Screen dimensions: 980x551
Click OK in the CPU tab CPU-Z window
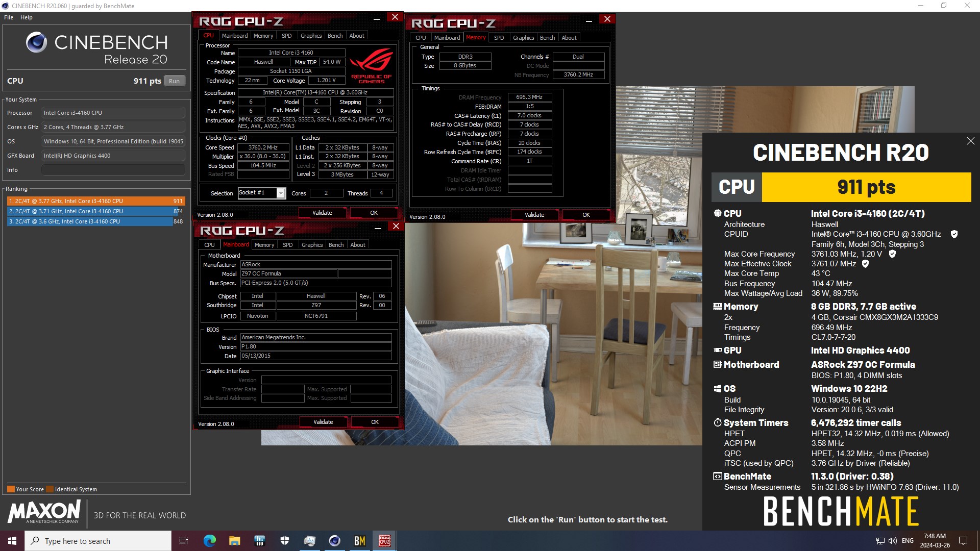tap(374, 213)
